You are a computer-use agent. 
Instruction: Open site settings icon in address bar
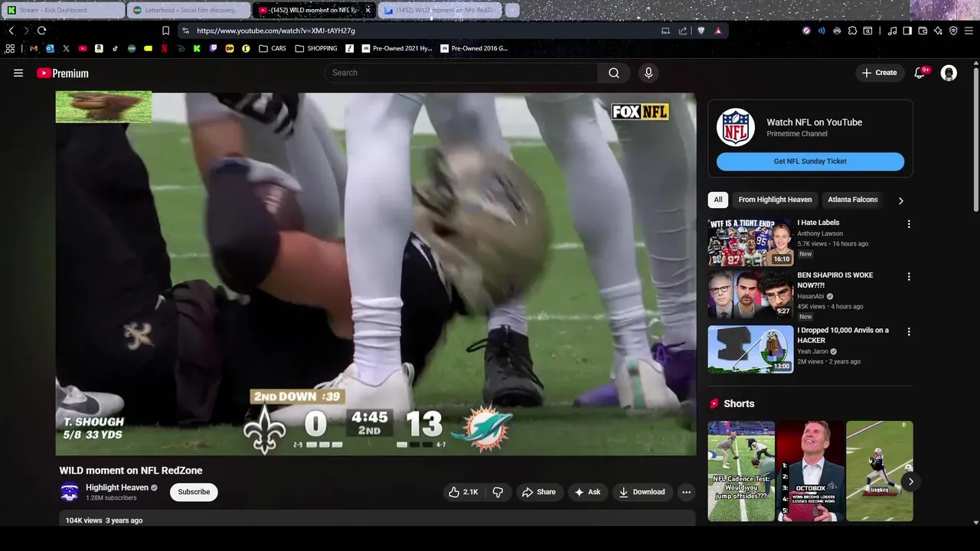pyautogui.click(x=185, y=31)
